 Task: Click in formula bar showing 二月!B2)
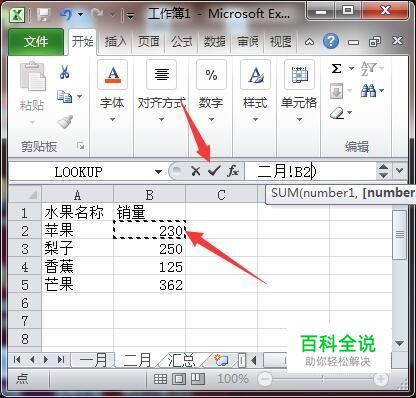tap(311, 172)
